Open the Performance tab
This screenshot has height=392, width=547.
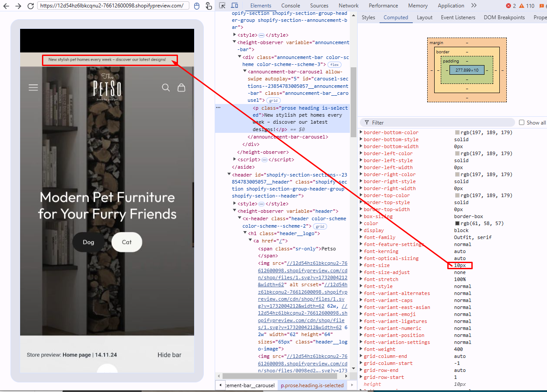(383, 6)
